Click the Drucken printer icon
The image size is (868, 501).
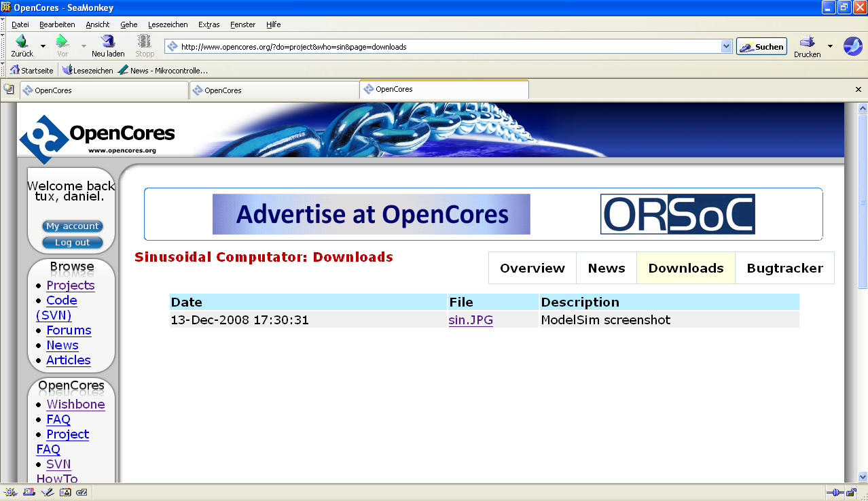pos(807,41)
